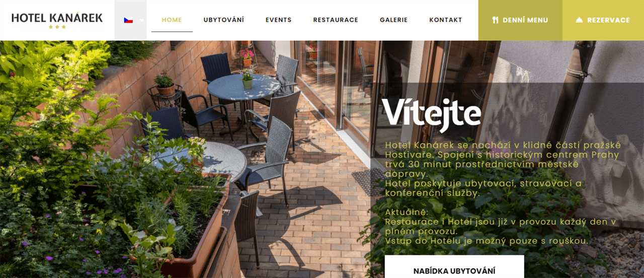Click the Vítejte heading
The width and height of the screenshot is (644, 278).
coord(431,112)
